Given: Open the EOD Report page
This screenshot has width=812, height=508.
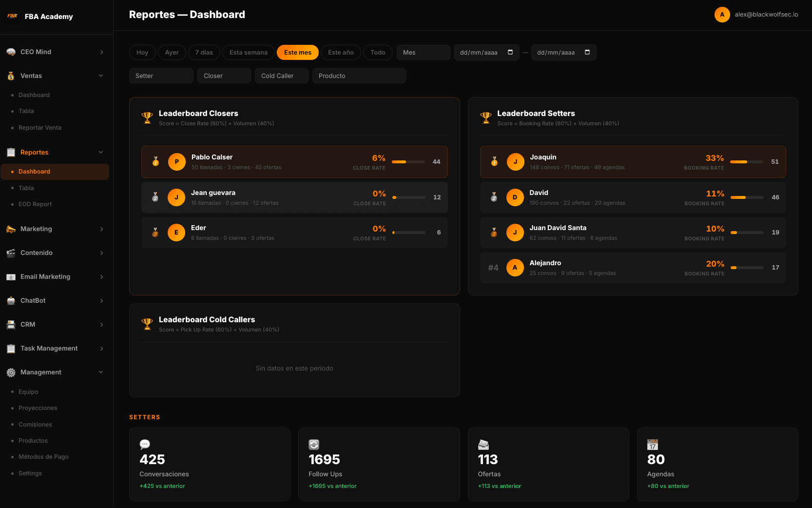Looking at the screenshot, I should [35, 204].
